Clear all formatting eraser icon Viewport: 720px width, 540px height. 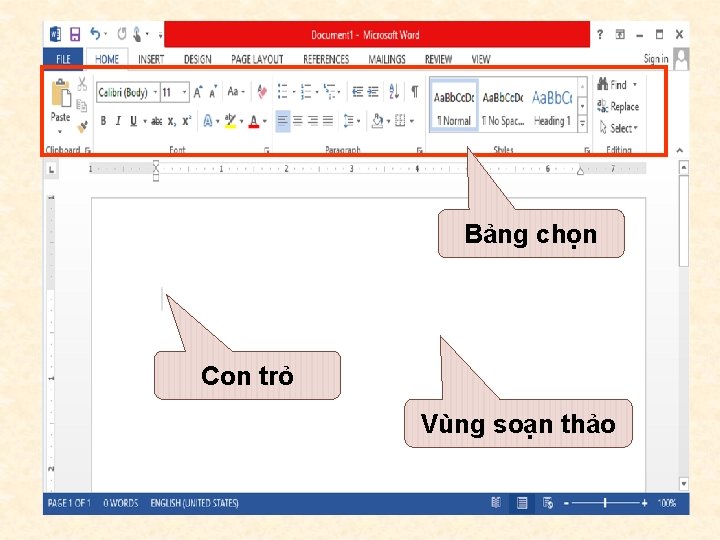[x=262, y=92]
